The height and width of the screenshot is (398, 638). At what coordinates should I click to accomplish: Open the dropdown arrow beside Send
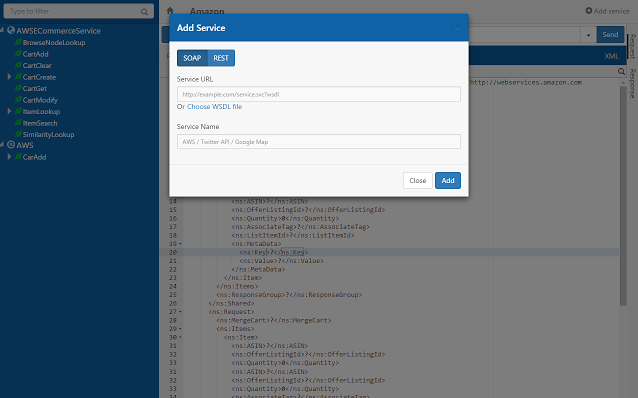pos(588,35)
